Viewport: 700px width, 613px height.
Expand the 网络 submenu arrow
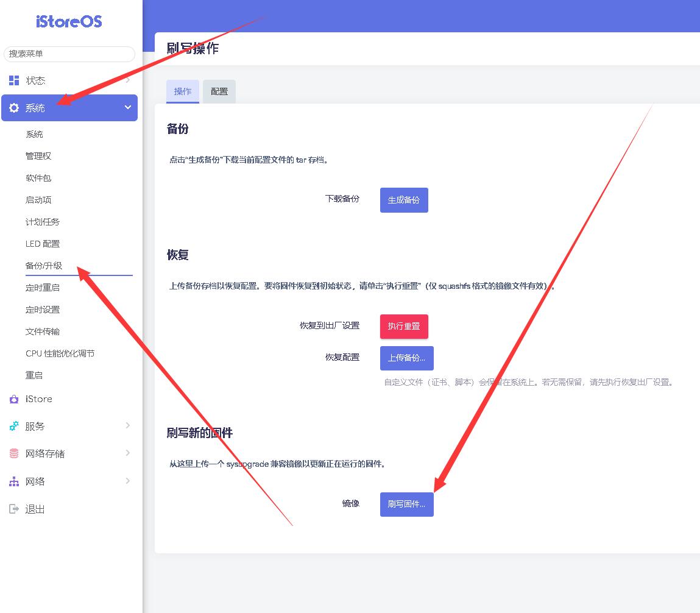128,481
